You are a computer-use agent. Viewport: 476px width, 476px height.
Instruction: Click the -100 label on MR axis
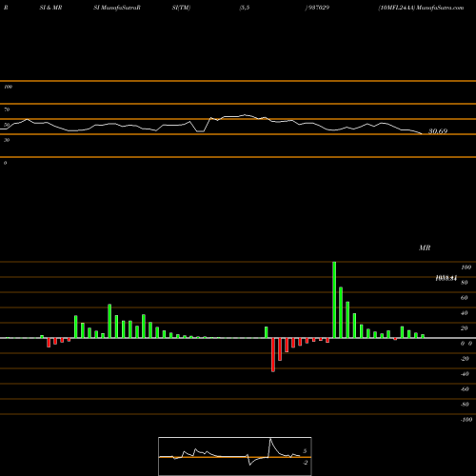466,420
